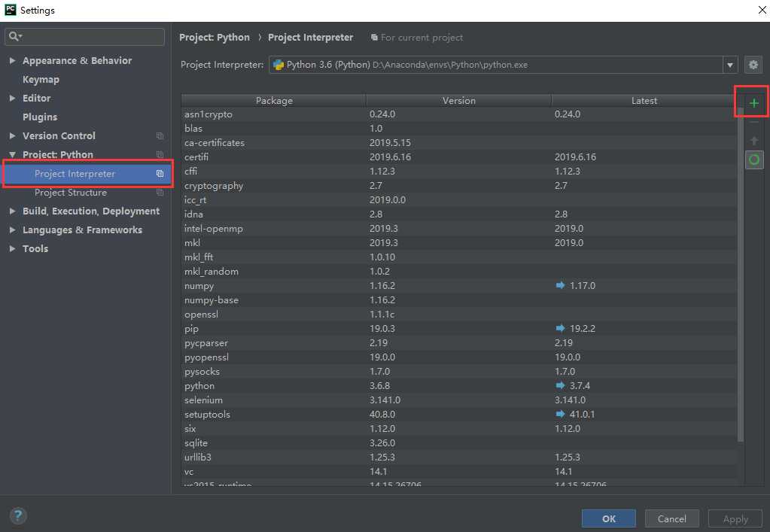Select Plugins in settings tree

coord(40,117)
